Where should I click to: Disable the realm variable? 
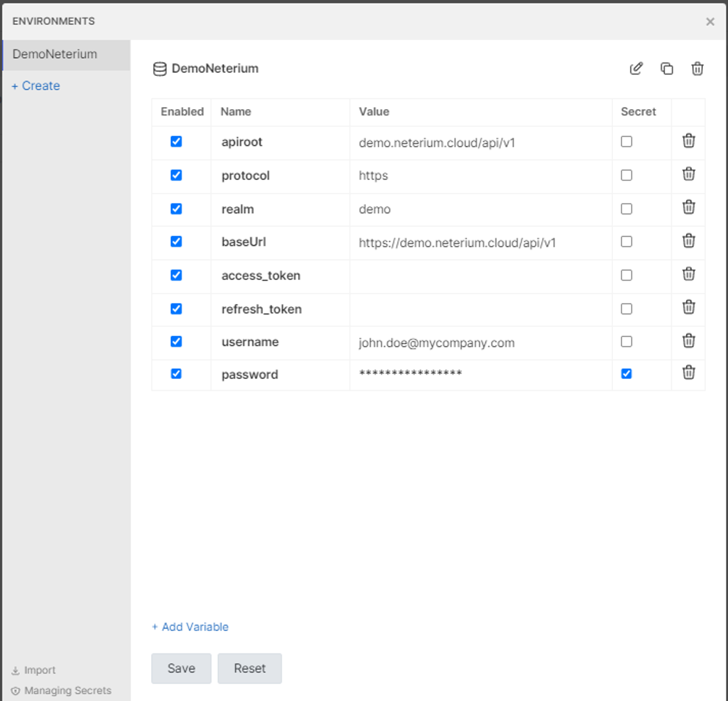click(x=176, y=209)
